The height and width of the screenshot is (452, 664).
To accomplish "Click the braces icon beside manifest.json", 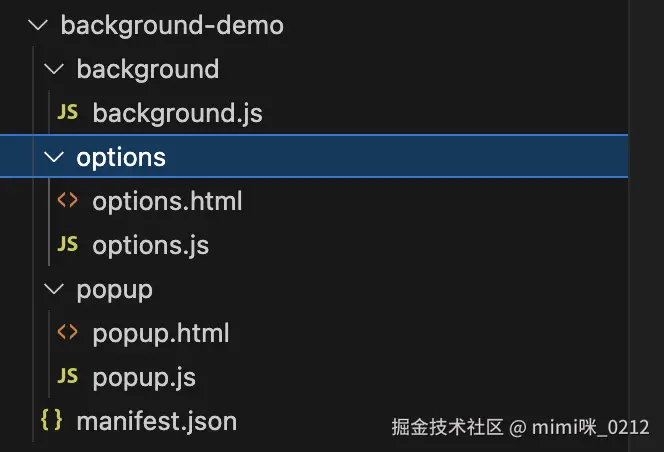I will (x=51, y=421).
